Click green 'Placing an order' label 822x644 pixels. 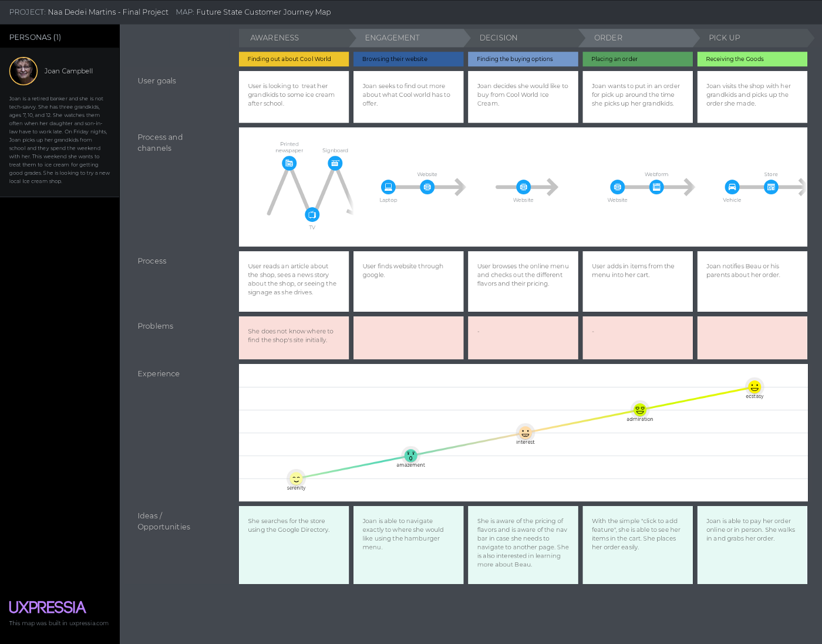tap(638, 59)
